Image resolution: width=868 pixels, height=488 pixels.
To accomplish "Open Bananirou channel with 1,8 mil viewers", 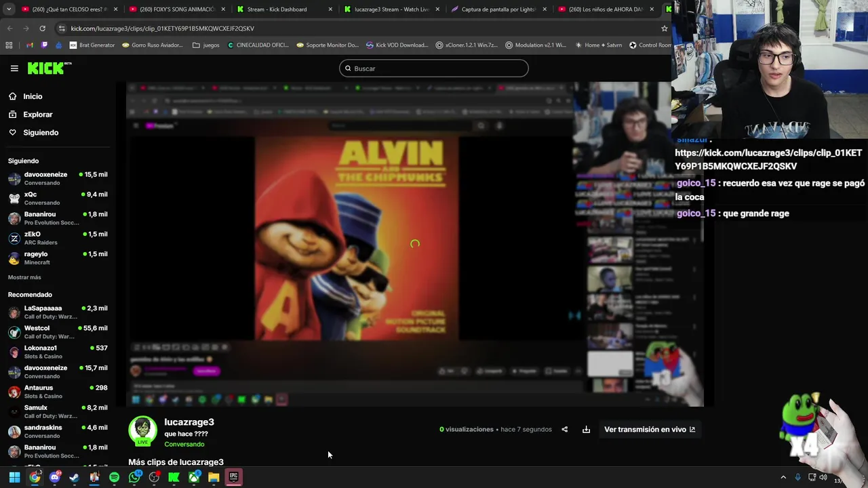I will [x=58, y=218].
